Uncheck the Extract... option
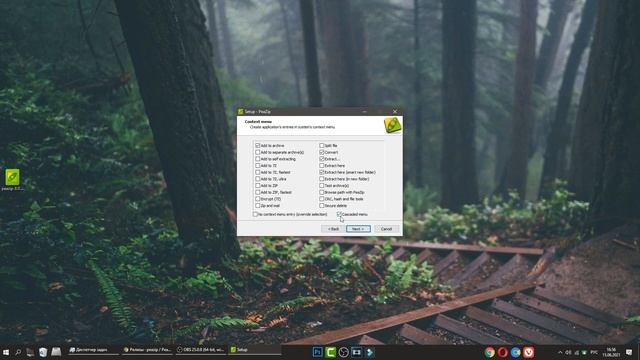This screenshot has width=640, height=360. (x=322, y=159)
